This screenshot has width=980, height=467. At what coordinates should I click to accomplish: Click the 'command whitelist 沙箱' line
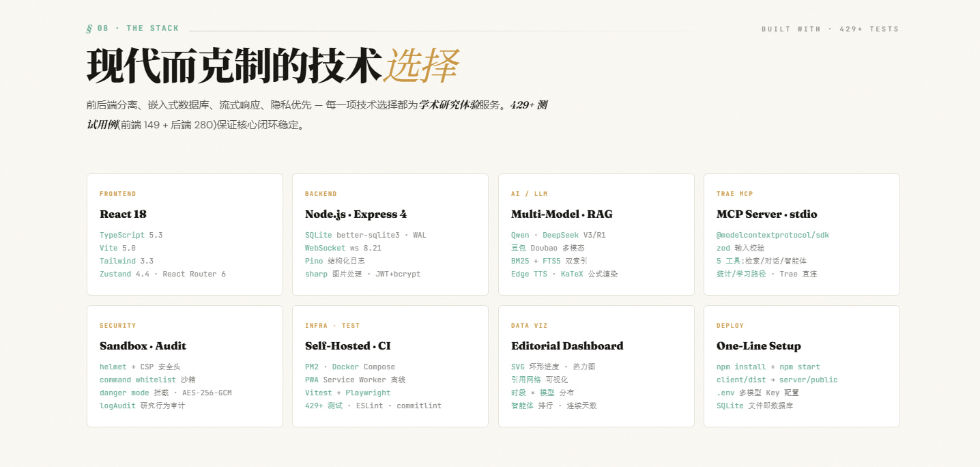147,380
